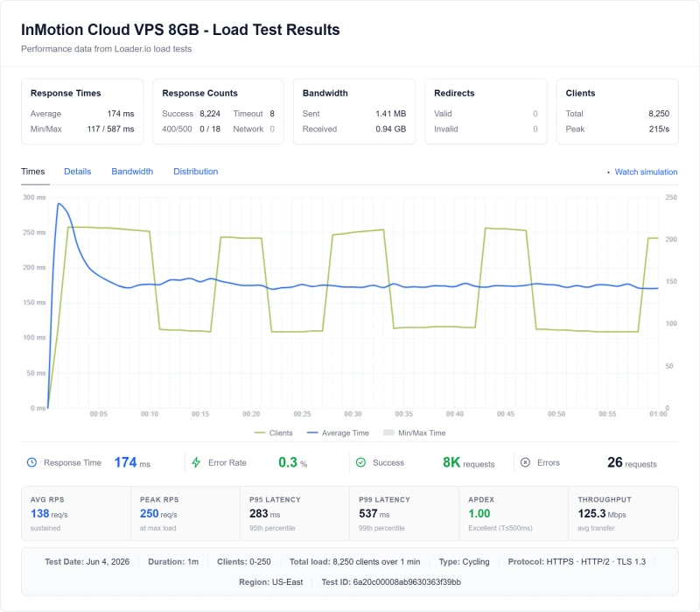Click the P95 LATENCY 283 ms metric

point(295,513)
